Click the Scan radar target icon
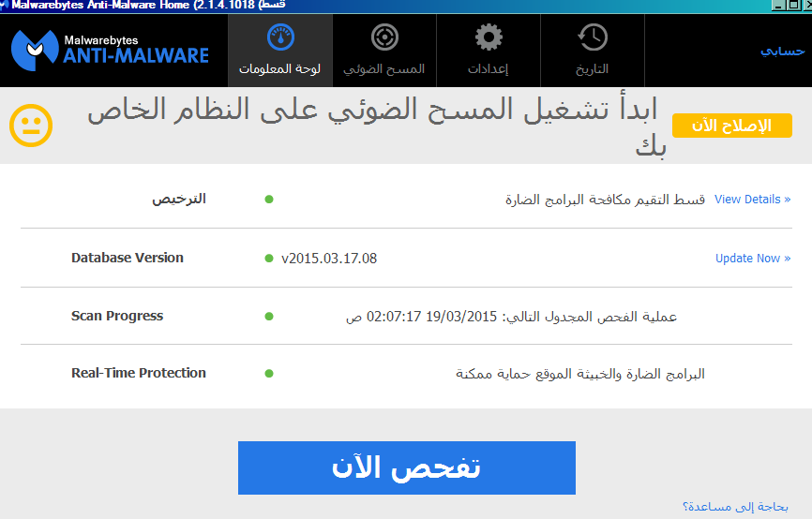Viewport: 812px width, 519px height. [x=383, y=38]
